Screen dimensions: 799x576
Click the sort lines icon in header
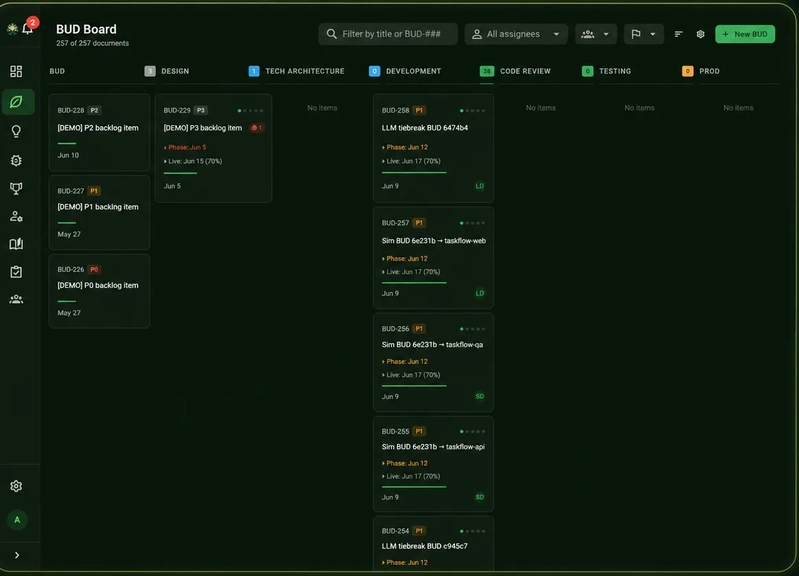(678, 34)
